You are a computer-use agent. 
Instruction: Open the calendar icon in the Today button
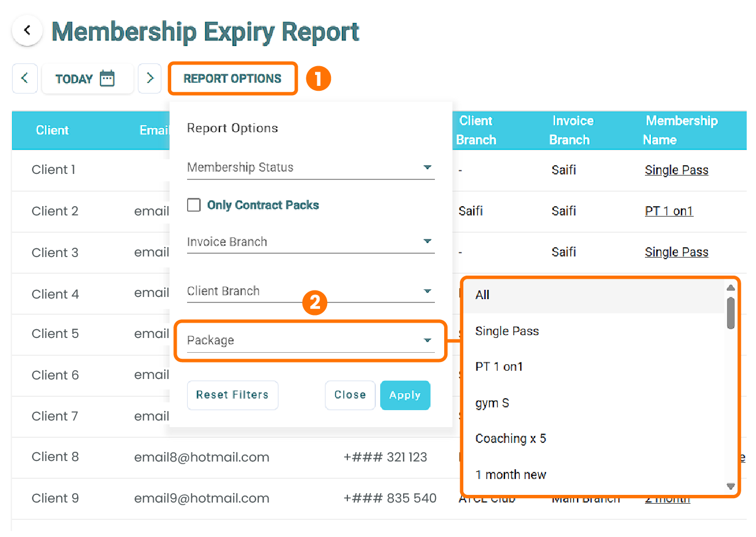coord(107,78)
